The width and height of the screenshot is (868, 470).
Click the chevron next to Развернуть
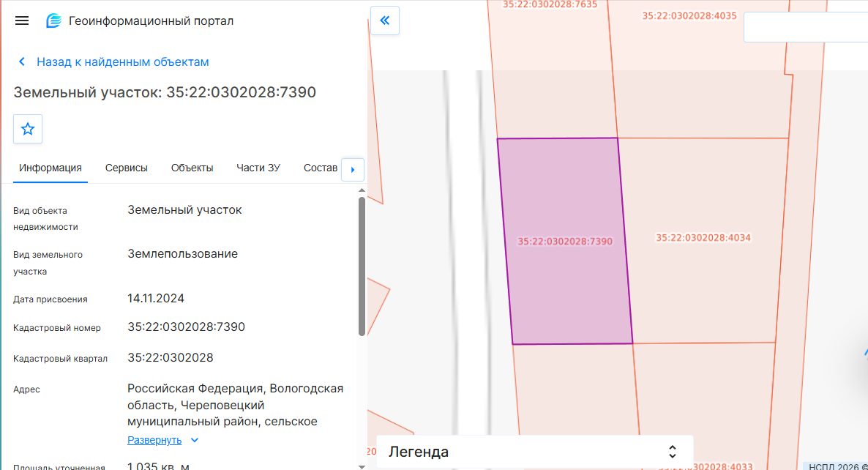pyautogui.click(x=194, y=440)
